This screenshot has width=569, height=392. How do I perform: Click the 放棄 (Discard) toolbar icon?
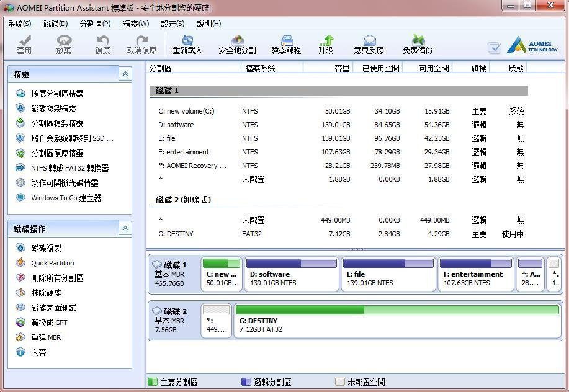click(x=63, y=45)
